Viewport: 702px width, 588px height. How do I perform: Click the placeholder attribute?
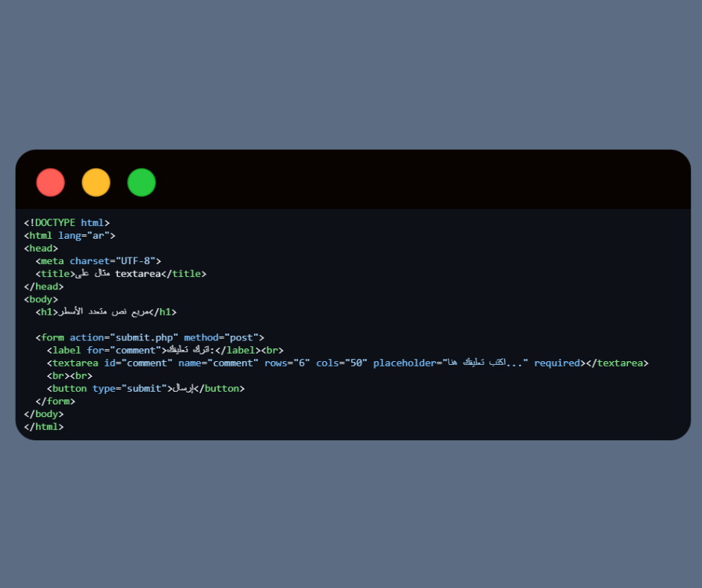[x=451, y=363]
